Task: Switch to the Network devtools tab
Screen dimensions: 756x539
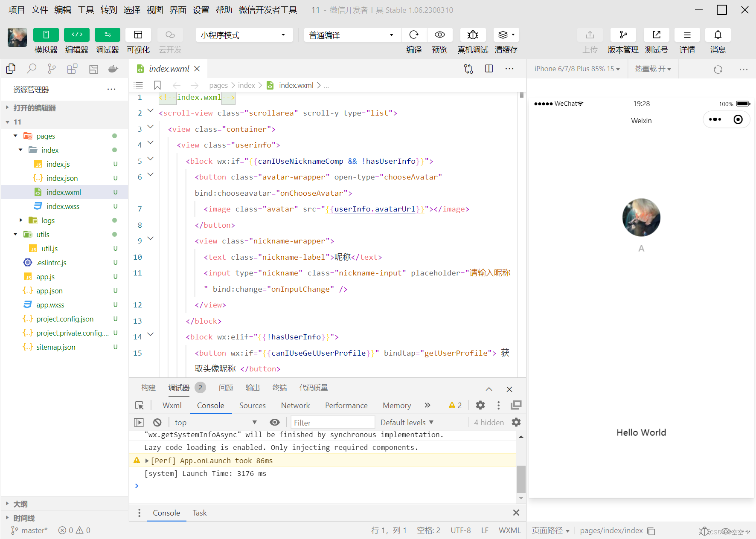Action: (x=295, y=406)
